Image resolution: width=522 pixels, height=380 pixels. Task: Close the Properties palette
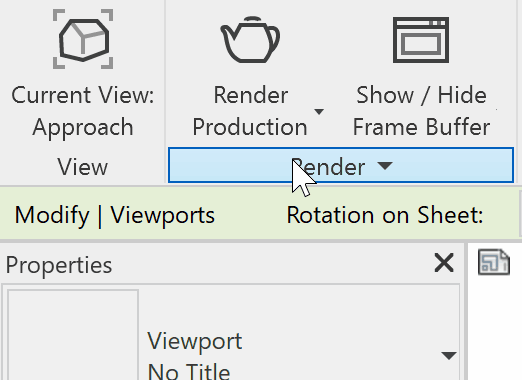click(444, 263)
